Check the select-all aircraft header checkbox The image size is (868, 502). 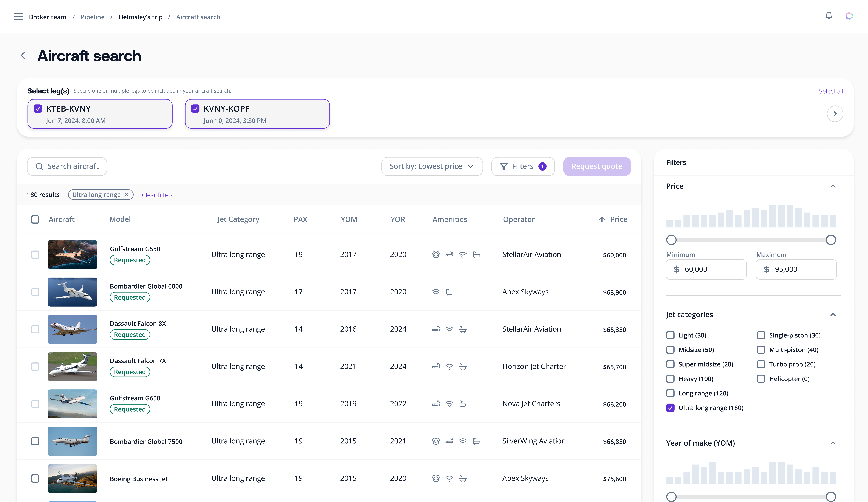tap(35, 219)
